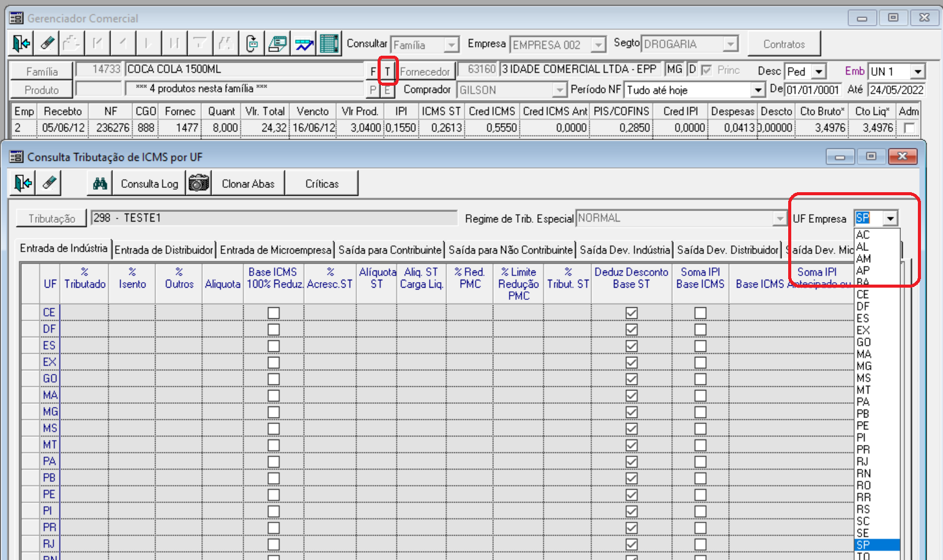Screen dimensions: 943x560
Task: Click the Família button
Action: click(42, 71)
